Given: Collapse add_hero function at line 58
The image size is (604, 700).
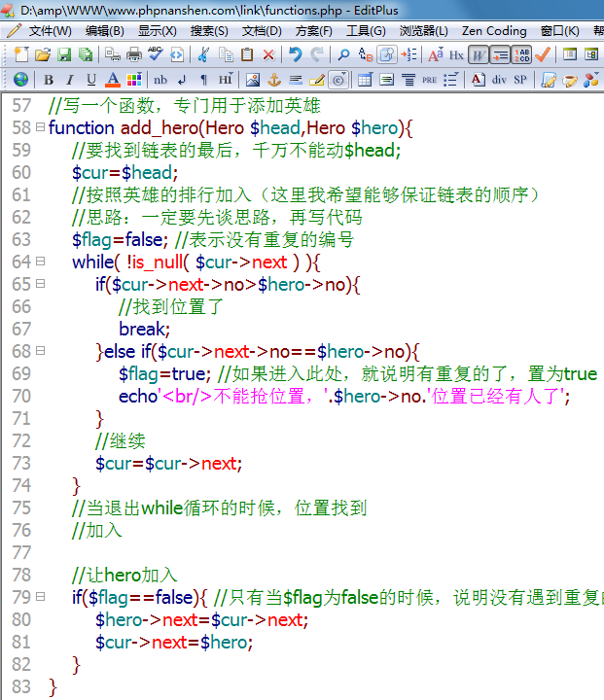Looking at the screenshot, I should click(40, 127).
